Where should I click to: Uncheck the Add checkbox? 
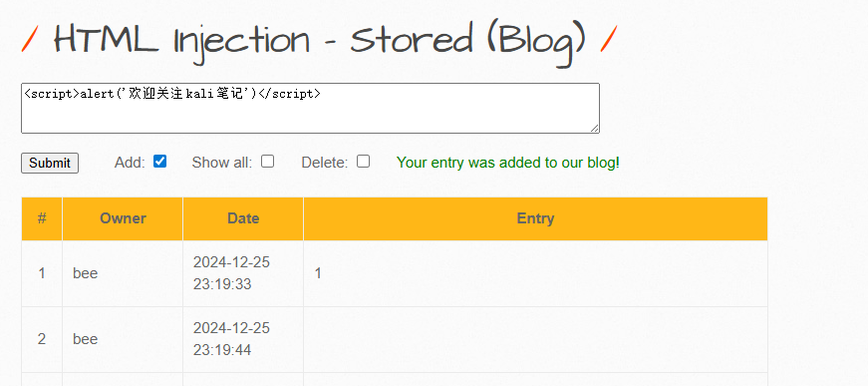(x=160, y=162)
